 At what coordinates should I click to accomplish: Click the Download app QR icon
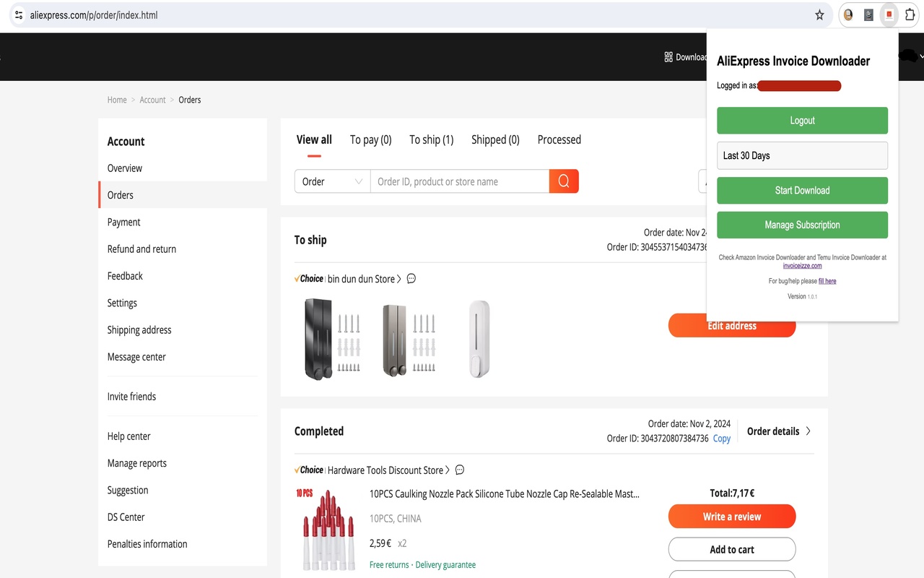[668, 57]
